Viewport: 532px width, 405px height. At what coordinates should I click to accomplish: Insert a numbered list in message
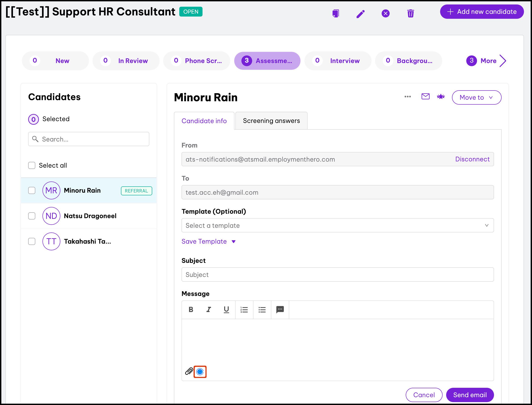point(244,310)
